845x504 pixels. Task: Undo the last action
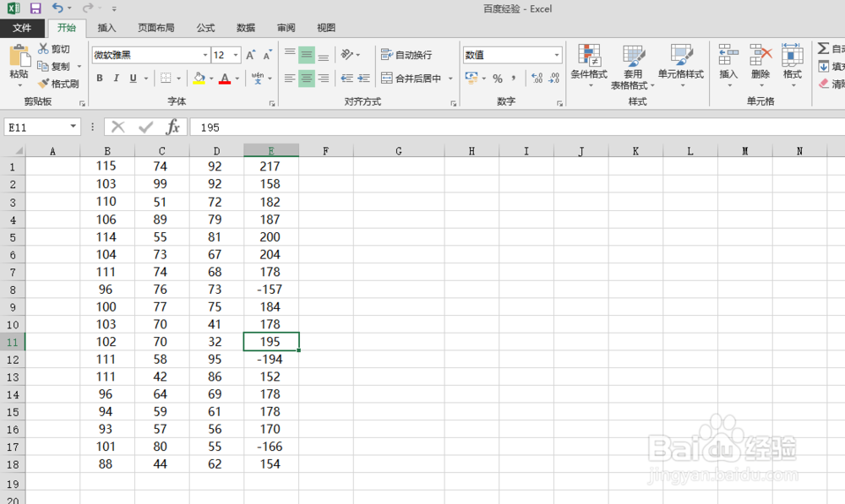pyautogui.click(x=57, y=8)
